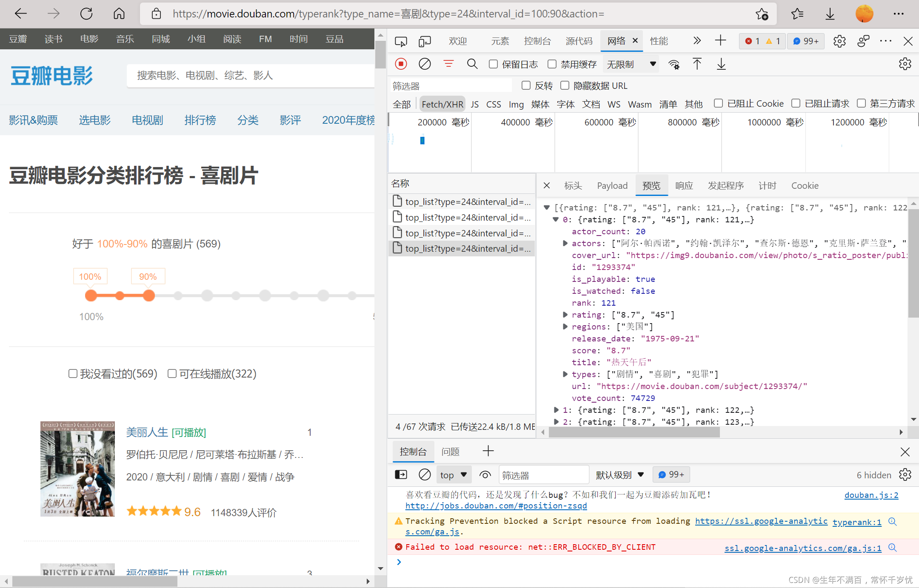This screenshot has width=919, height=588.
Task: Open the jobs.douban.com console link
Action: pos(496,506)
